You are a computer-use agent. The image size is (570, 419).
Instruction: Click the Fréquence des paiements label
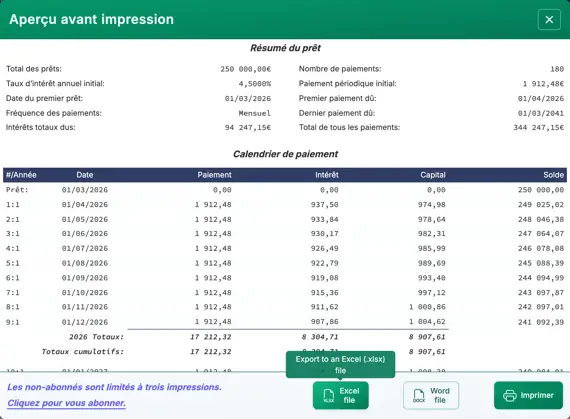tap(54, 113)
